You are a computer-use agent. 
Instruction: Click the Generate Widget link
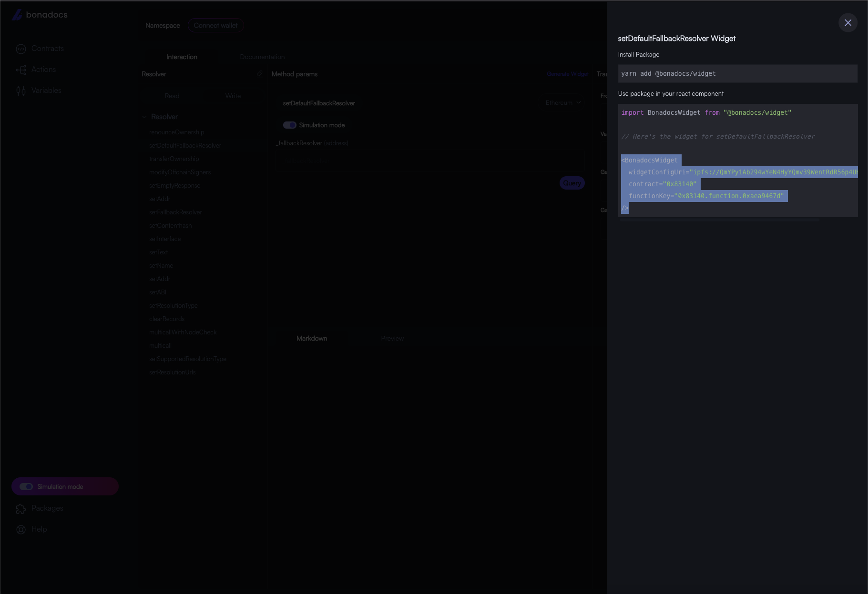click(568, 74)
